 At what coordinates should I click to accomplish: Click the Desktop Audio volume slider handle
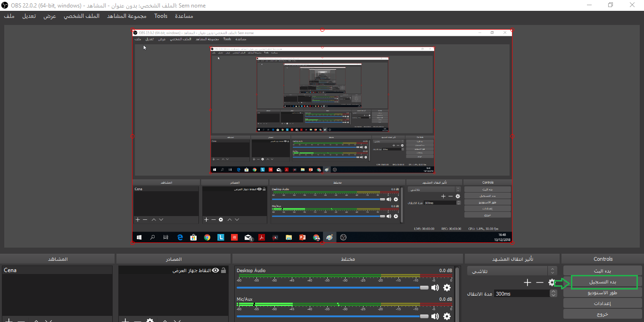pyautogui.click(x=424, y=288)
